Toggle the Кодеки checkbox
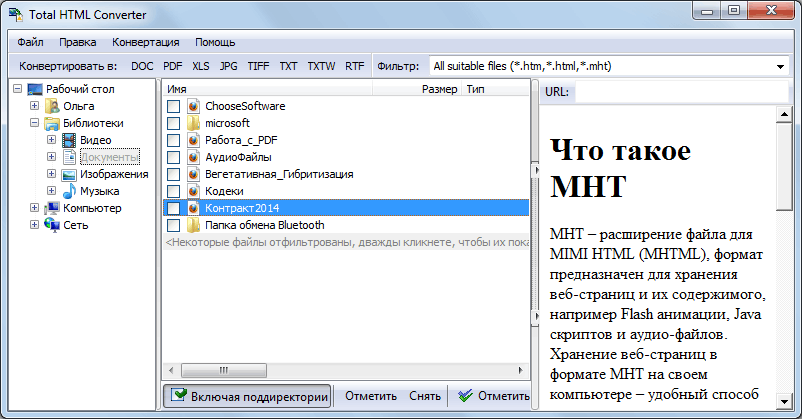This screenshot has width=802, height=419. tap(174, 191)
